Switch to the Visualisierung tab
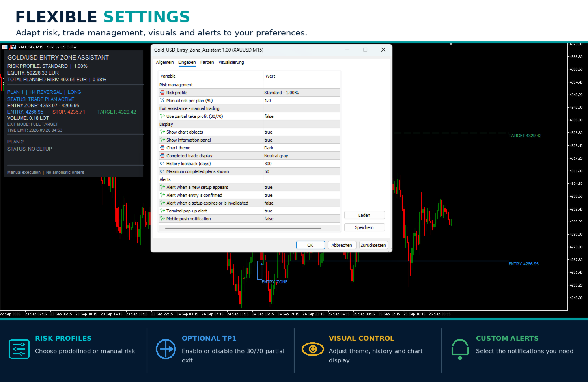Viewport: 588px width, 382px height. tap(231, 62)
